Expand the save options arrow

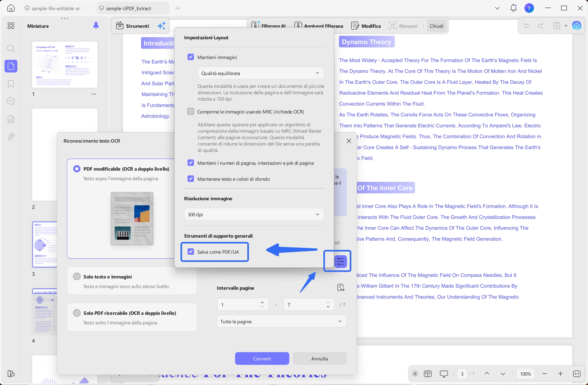pos(566,26)
